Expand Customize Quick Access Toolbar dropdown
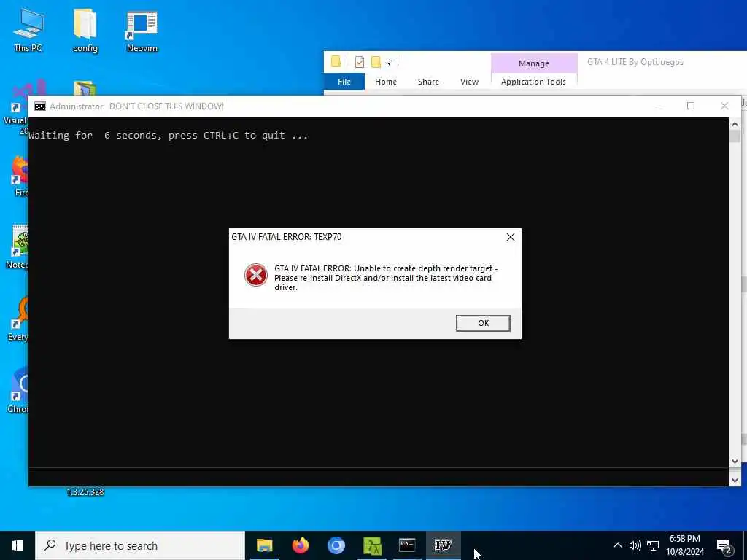The height and width of the screenshot is (560, 747). point(389,63)
